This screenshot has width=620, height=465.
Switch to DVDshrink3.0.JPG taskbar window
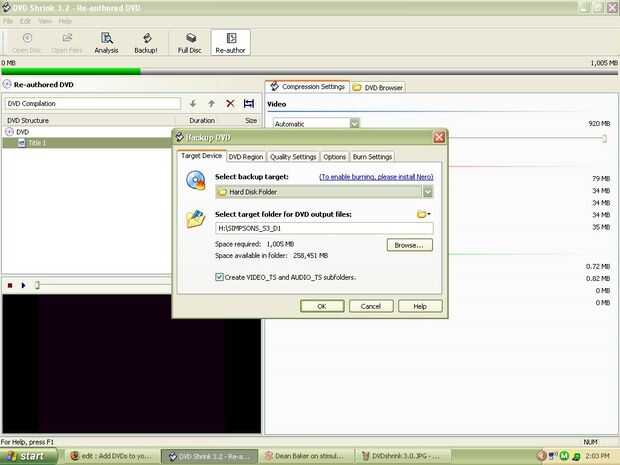click(x=402, y=456)
